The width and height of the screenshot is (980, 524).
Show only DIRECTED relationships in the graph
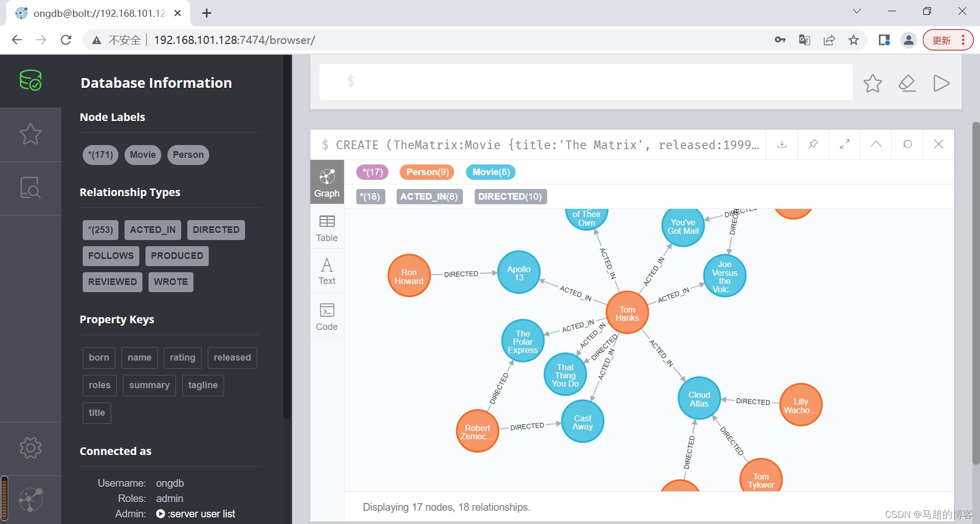click(x=510, y=196)
